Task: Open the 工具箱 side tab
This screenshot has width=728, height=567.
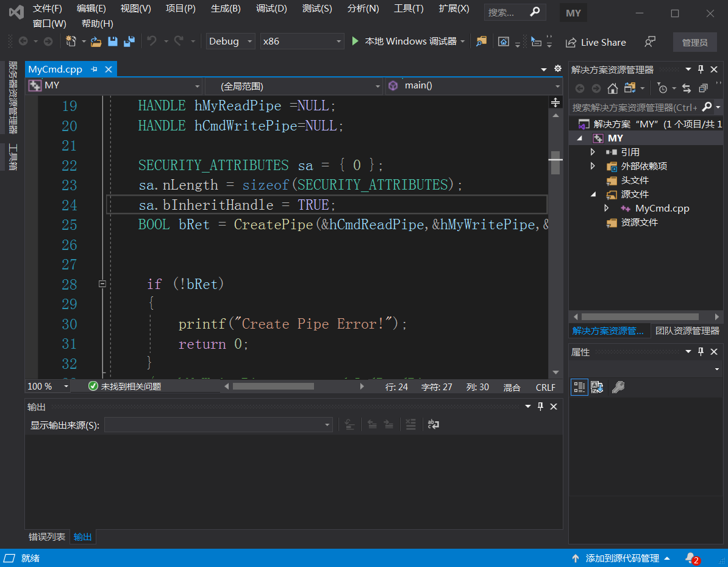Action: [x=13, y=157]
